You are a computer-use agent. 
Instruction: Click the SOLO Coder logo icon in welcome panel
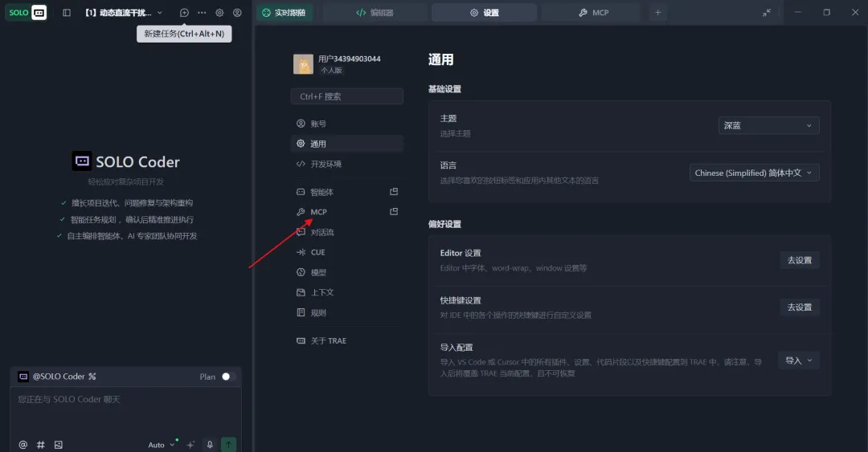[x=82, y=161]
